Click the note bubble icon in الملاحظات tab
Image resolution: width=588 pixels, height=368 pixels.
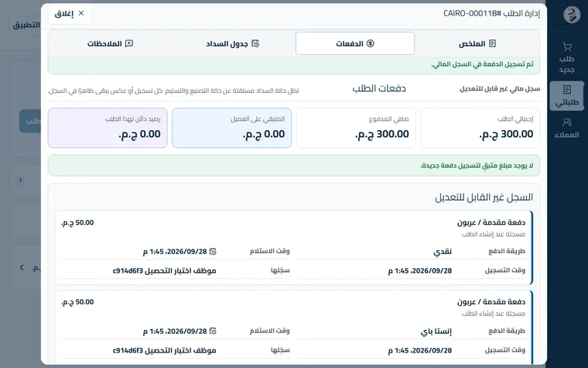coord(129,43)
